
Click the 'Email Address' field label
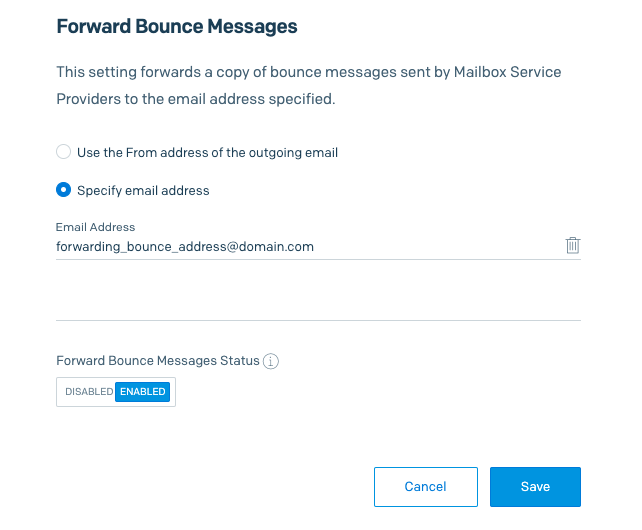tap(96, 228)
